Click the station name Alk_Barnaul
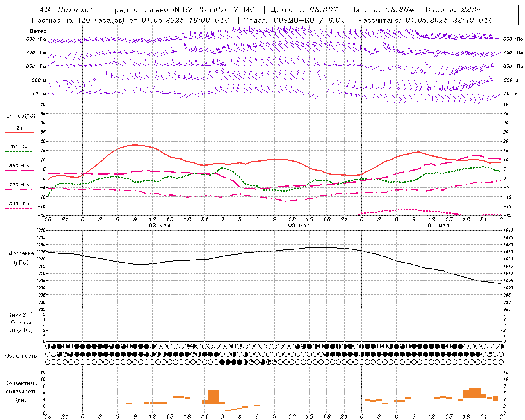525x420 pixels. (66, 10)
